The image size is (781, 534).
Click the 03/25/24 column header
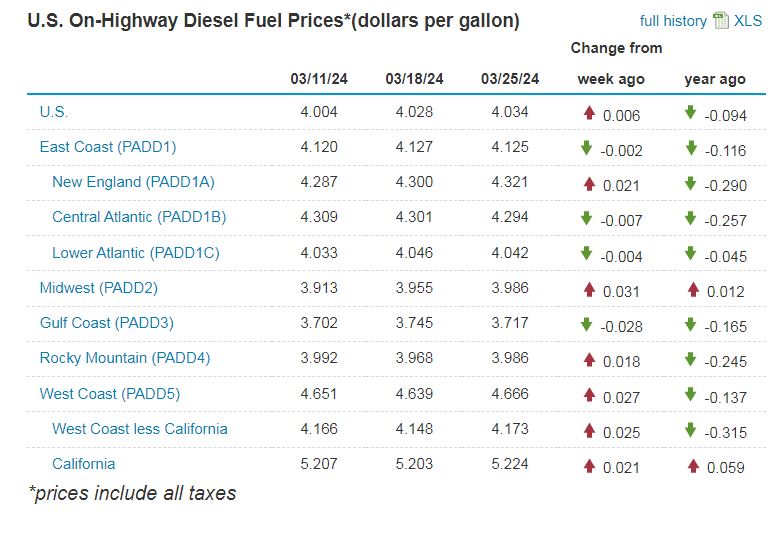pos(510,79)
